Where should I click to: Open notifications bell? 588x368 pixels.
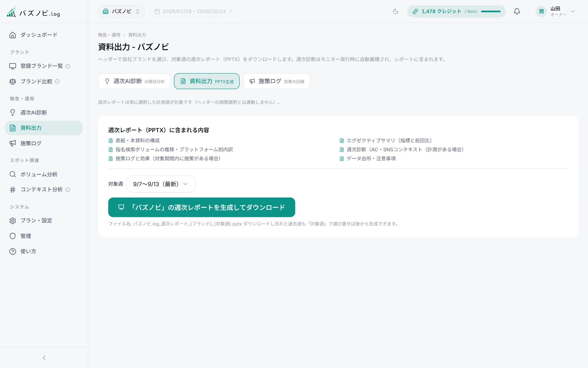(x=517, y=11)
